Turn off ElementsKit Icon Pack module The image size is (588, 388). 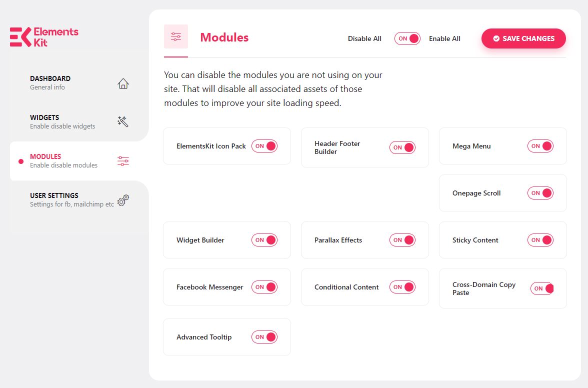tap(264, 146)
